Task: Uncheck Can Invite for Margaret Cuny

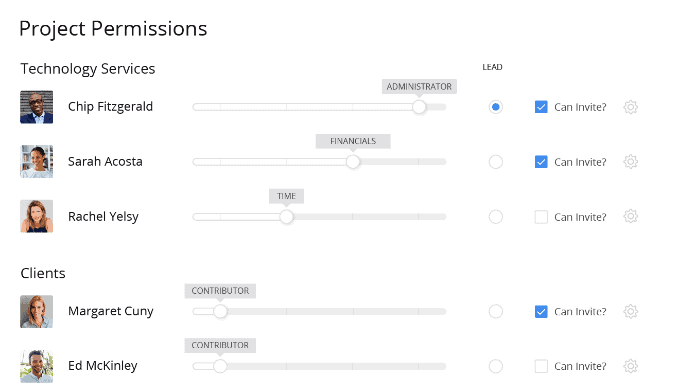Action: (x=541, y=311)
